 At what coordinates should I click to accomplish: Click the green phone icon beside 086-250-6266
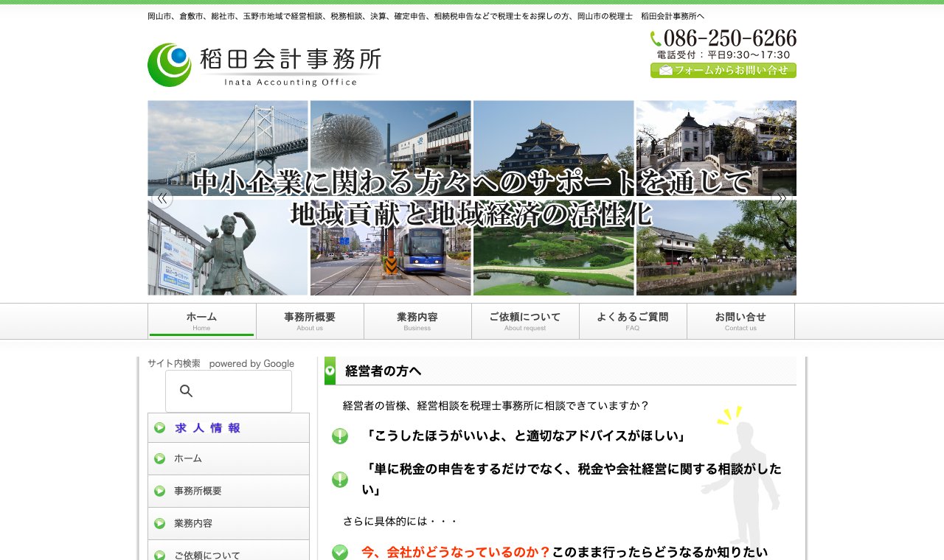tap(656, 39)
